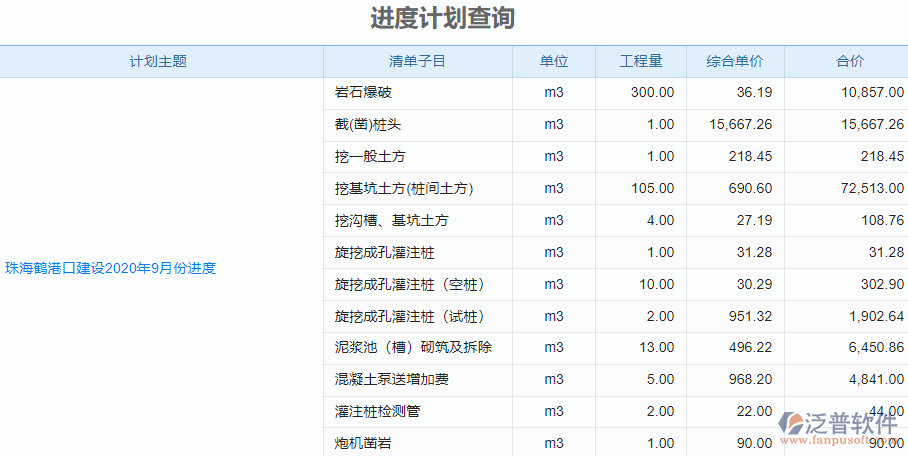Click the total 72,513.00
The image size is (908, 456).
(x=873, y=188)
